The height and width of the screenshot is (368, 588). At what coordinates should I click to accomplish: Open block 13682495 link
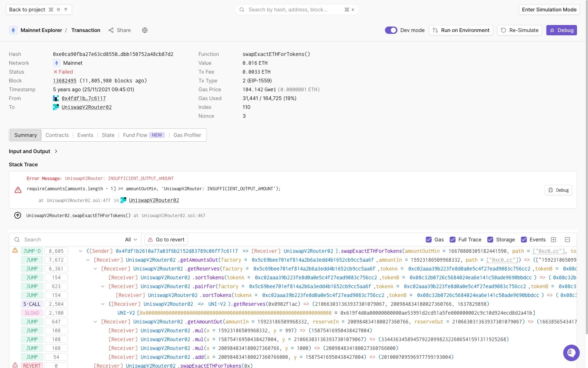(65, 81)
